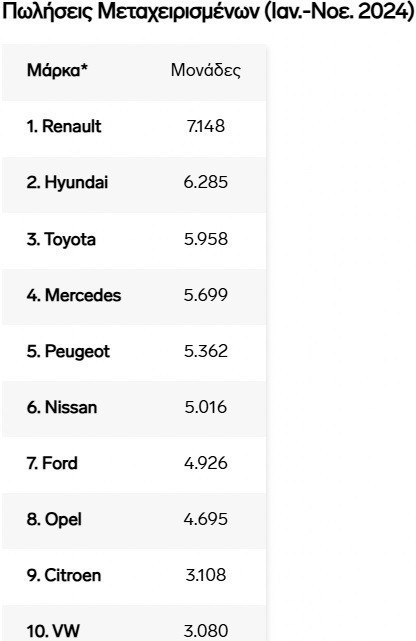
Task: Click Peugeot's 5.362 units value
Action: 206,351
